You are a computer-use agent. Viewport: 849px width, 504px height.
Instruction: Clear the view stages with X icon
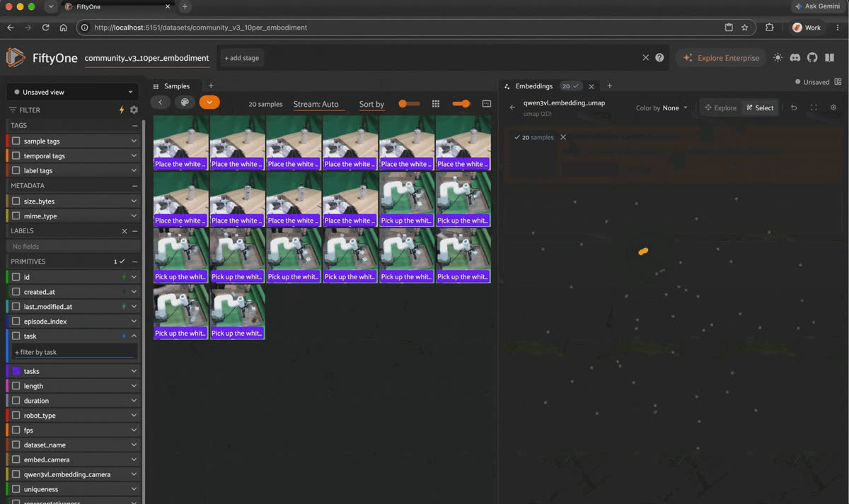pos(645,58)
